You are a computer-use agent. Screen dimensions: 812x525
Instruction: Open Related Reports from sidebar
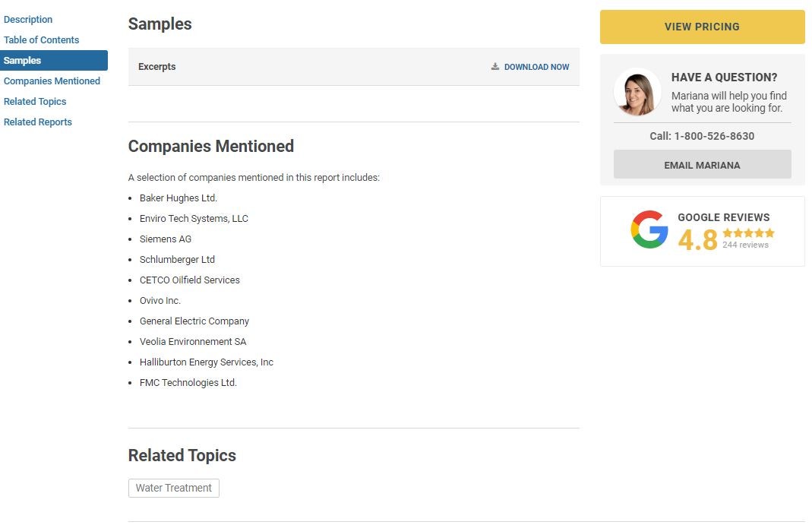[x=38, y=122]
